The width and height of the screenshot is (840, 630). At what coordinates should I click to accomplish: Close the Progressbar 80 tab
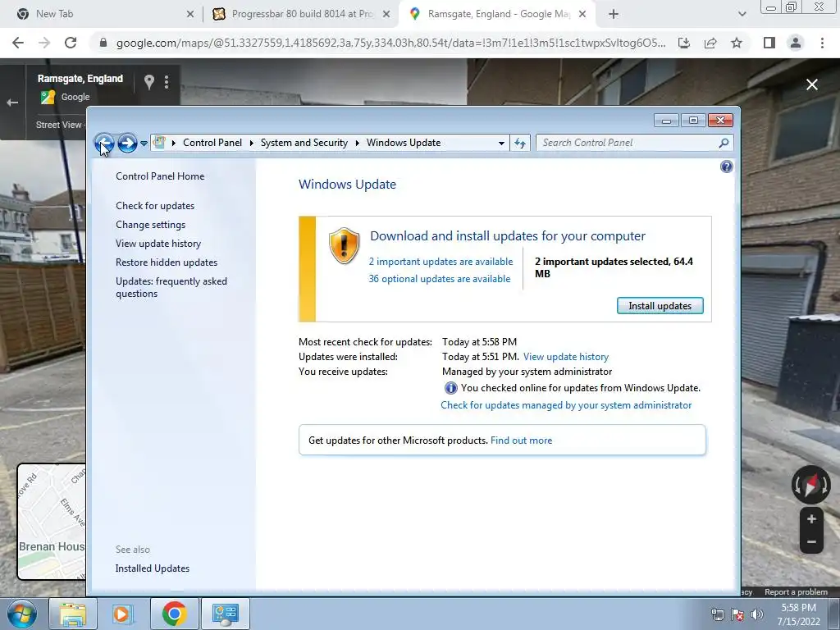click(386, 15)
